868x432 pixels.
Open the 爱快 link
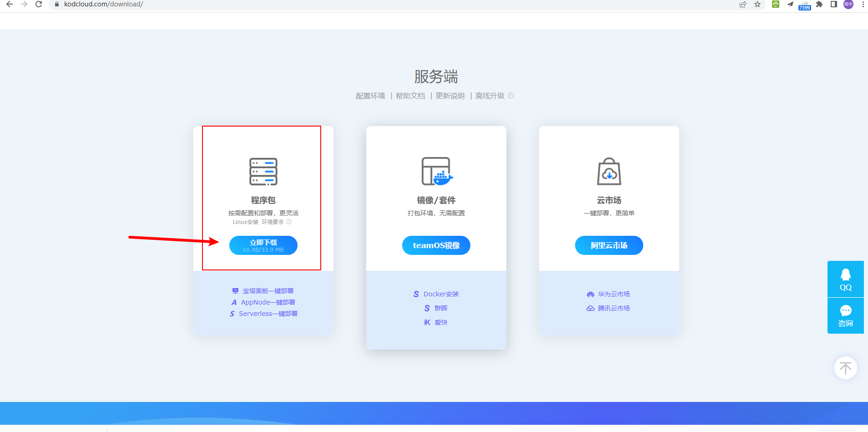tap(441, 322)
